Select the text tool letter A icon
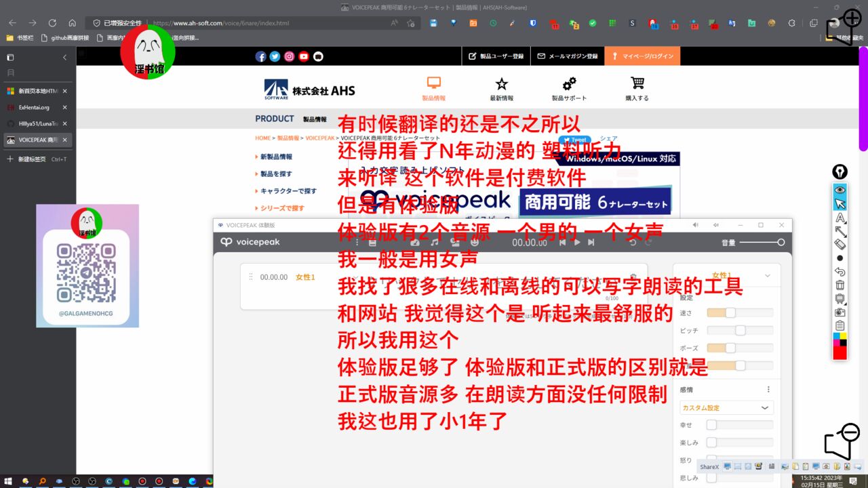Image resolution: width=868 pixels, height=488 pixels. click(x=840, y=218)
